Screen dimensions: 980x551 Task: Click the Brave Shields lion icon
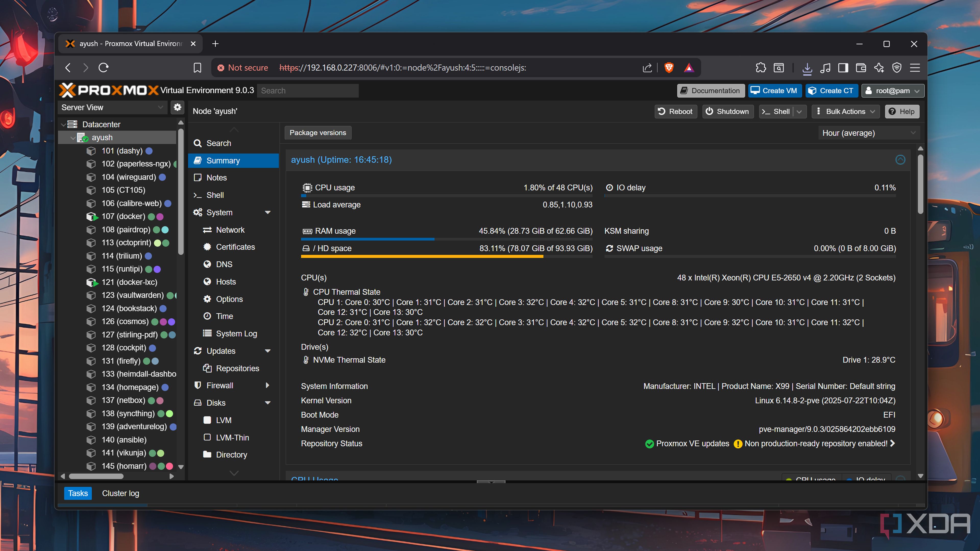point(669,68)
